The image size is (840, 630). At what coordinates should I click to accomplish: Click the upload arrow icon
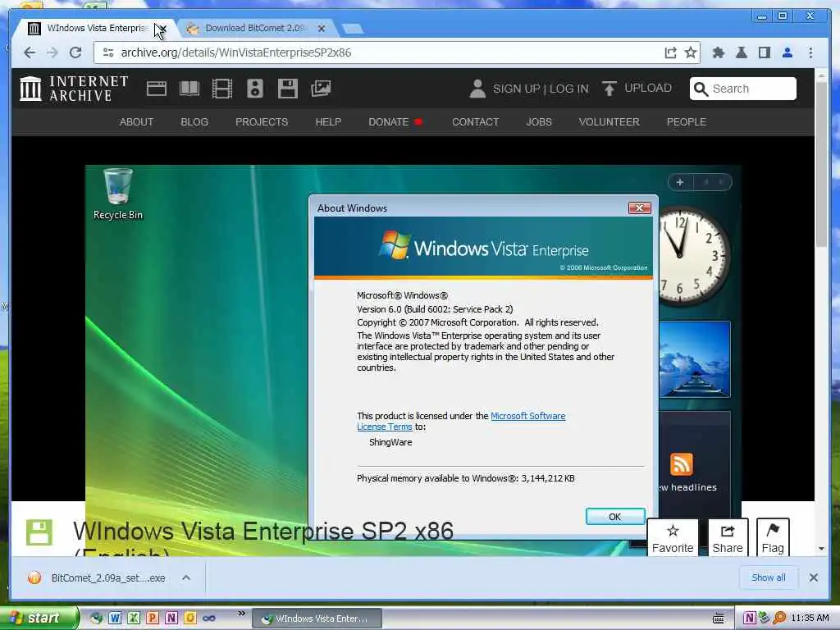click(609, 89)
